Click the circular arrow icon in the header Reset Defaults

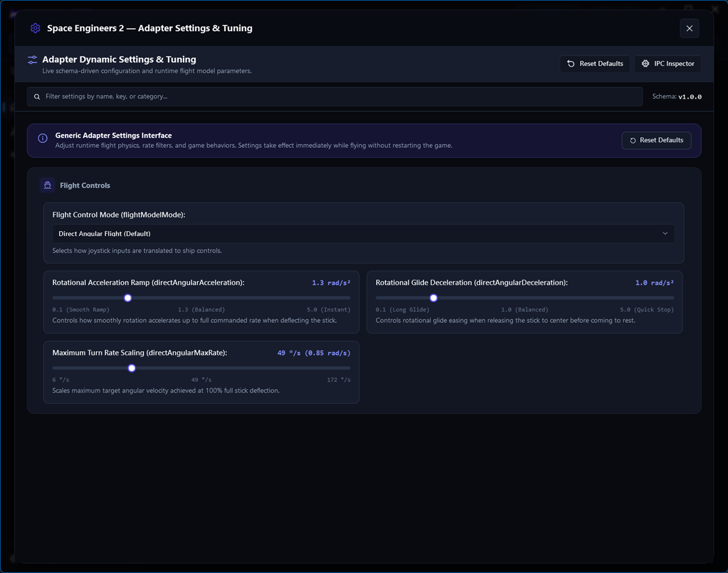571,64
